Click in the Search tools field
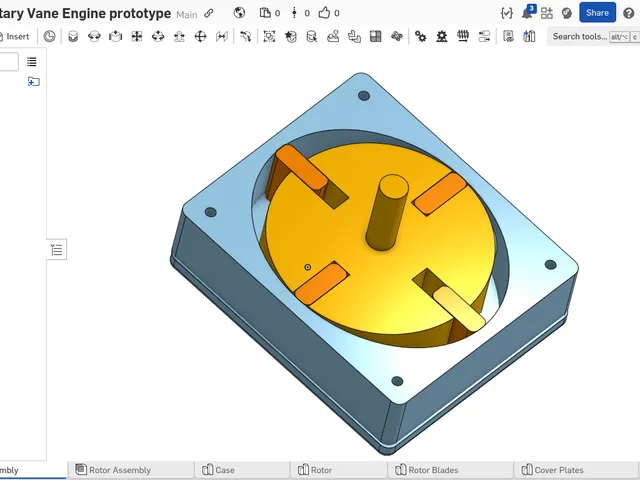 click(x=593, y=36)
